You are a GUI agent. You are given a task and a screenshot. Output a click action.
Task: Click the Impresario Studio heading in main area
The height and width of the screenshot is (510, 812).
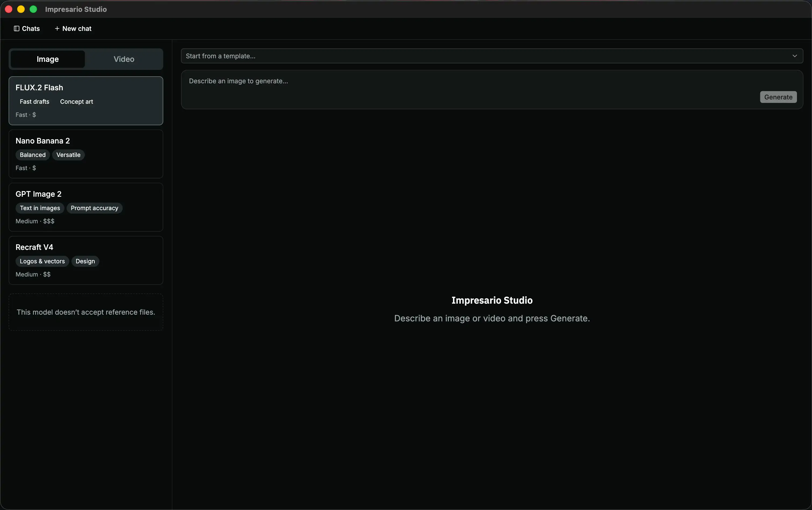pos(492,300)
